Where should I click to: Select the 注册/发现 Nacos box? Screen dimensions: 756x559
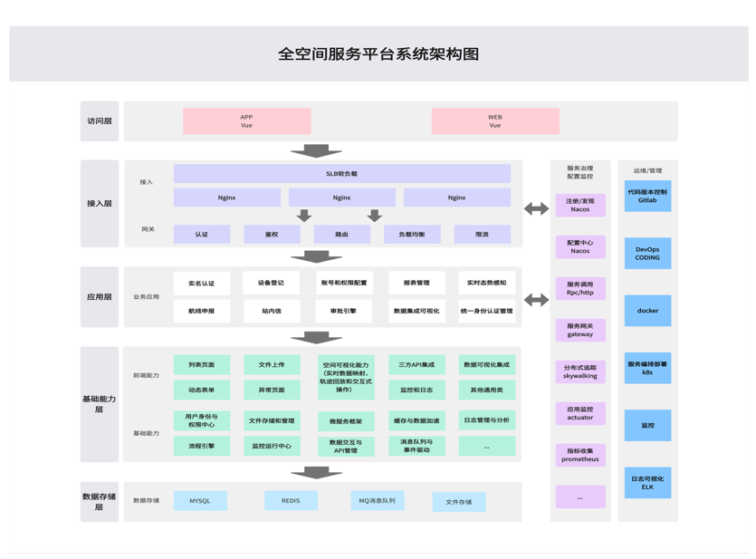(580, 206)
